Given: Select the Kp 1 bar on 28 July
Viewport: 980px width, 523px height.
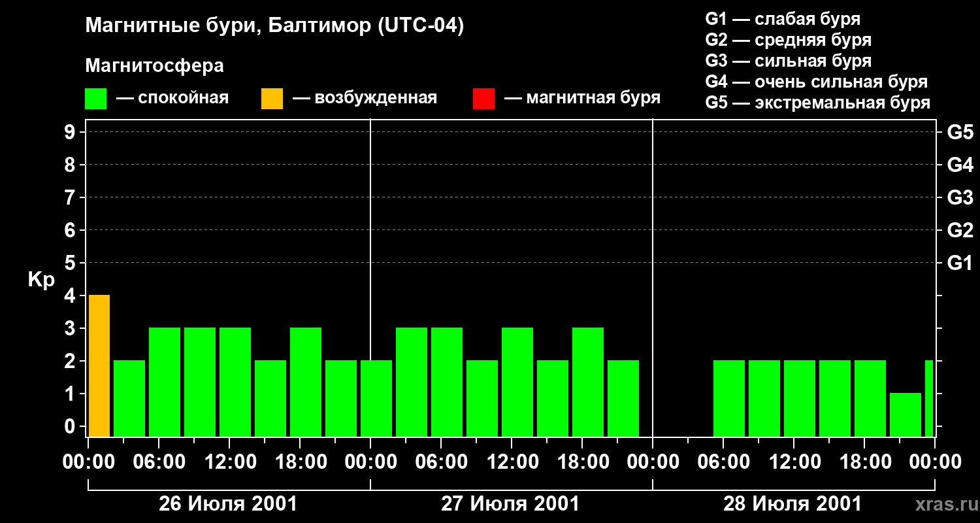Looking at the screenshot, I should pyautogui.click(x=906, y=414).
